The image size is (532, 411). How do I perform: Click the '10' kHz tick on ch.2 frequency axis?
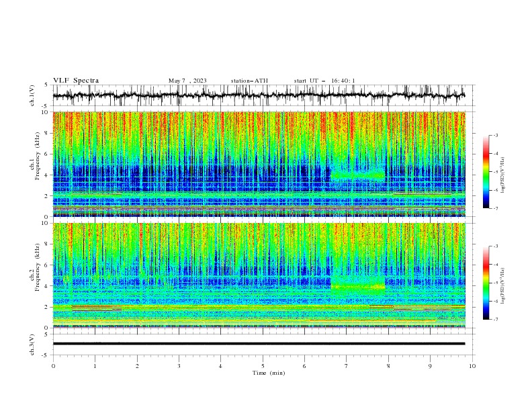[45, 223]
